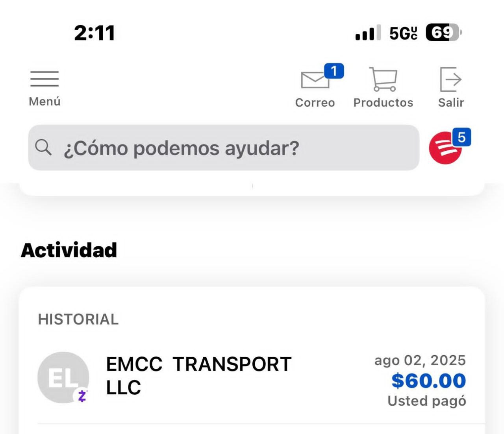Screen dimensions: 504x434
Task: Tap the gray EL avatar circle
Action: [x=62, y=377]
